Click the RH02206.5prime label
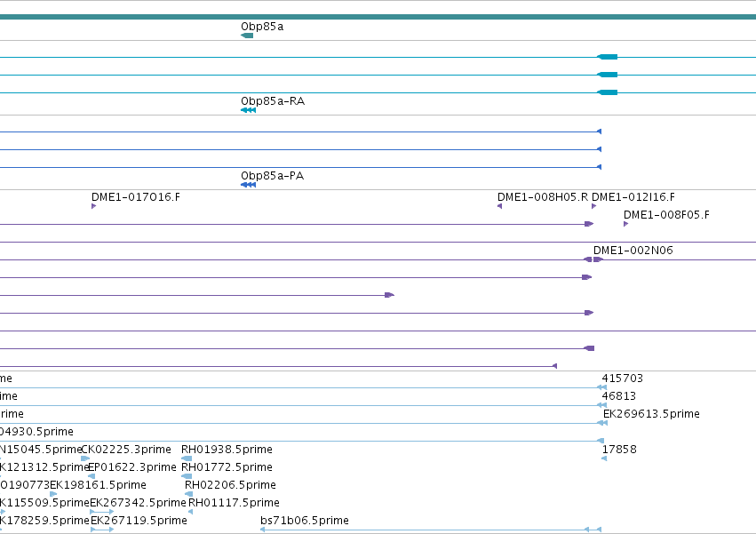 coord(230,485)
